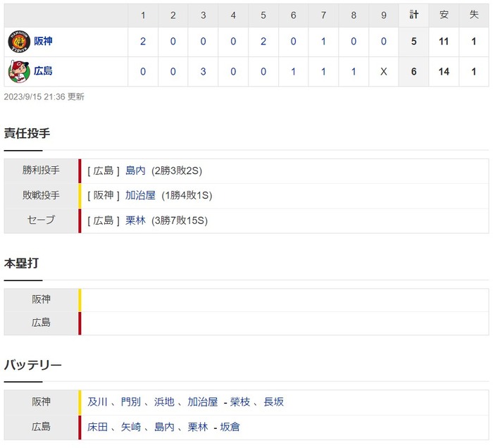Open pitcher 及川 in battery list

tap(98, 402)
